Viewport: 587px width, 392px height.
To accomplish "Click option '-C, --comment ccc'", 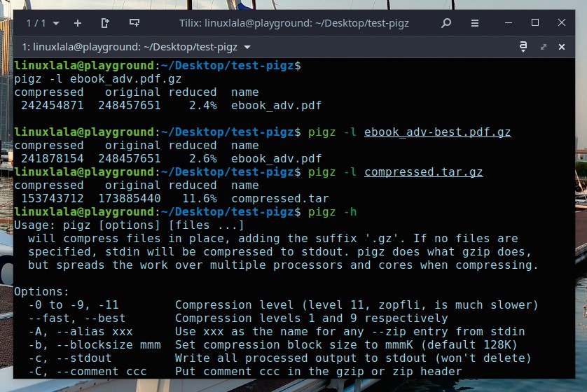I will (88, 372).
